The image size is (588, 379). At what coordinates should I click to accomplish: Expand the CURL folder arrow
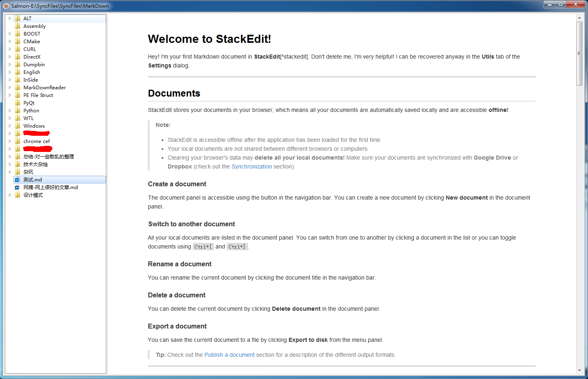pyautogui.click(x=10, y=49)
